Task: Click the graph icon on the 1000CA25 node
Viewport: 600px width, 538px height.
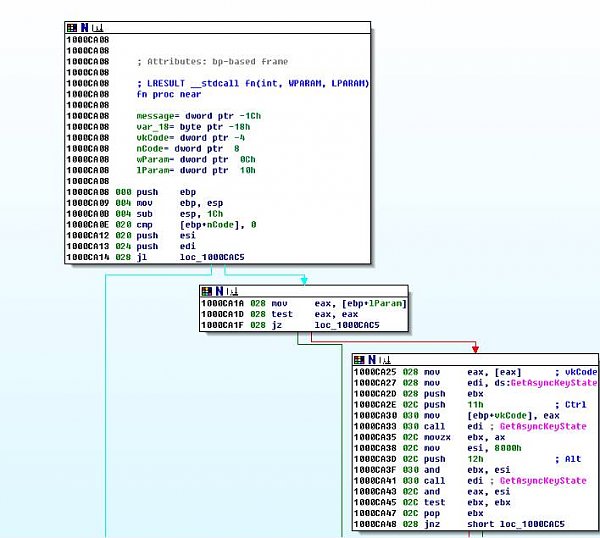Action: [385, 360]
